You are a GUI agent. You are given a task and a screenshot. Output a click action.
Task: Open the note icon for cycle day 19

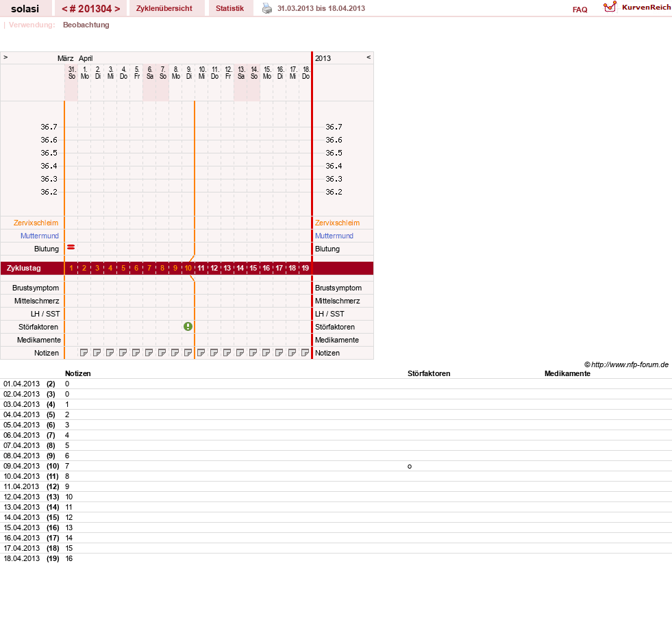pyautogui.click(x=305, y=353)
